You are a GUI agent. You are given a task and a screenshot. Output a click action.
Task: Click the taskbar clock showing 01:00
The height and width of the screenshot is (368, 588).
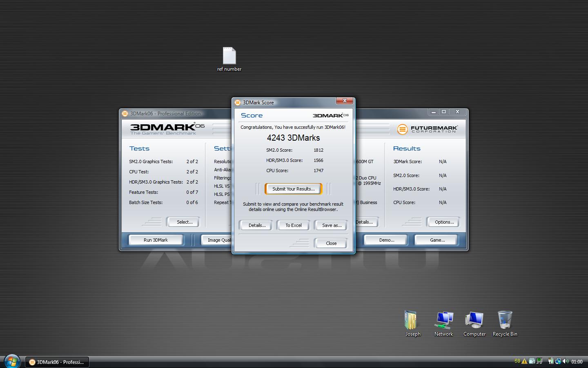[x=577, y=362]
